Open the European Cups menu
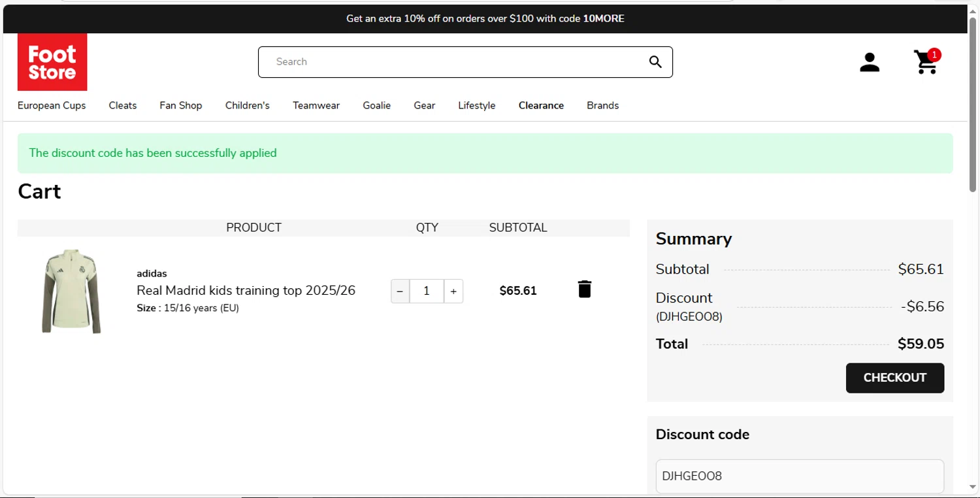This screenshot has width=980, height=498. point(52,105)
